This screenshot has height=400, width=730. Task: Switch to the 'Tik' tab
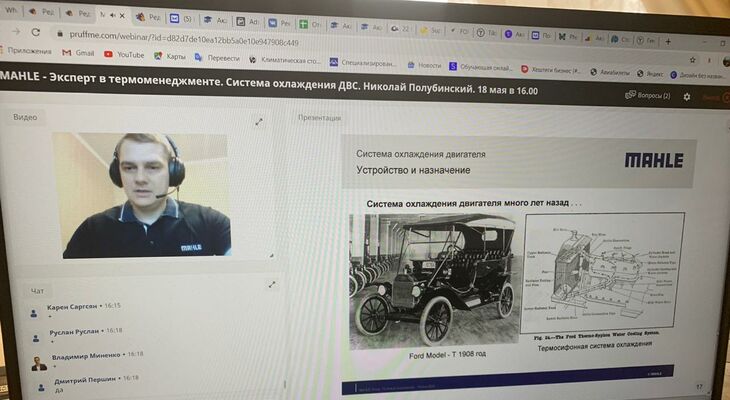(487, 33)
